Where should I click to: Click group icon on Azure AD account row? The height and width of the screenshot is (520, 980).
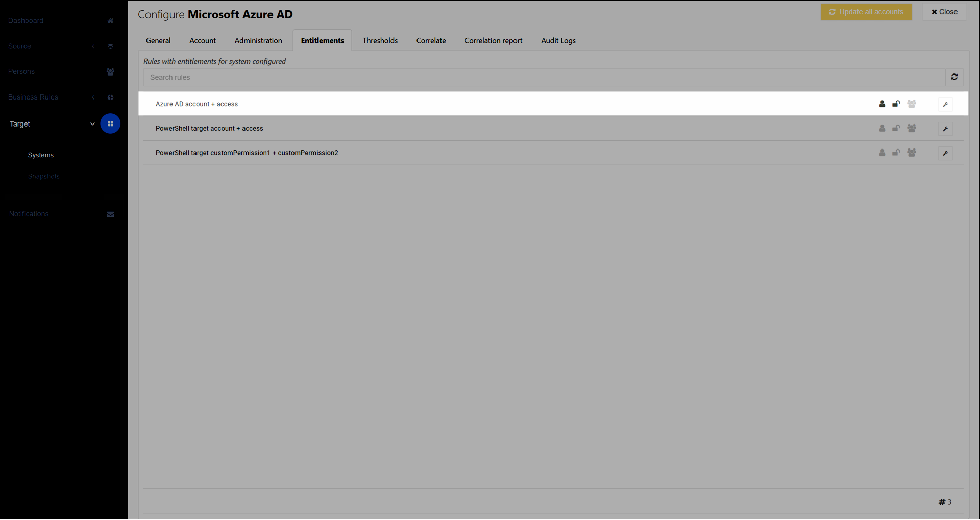click(912, 104)
